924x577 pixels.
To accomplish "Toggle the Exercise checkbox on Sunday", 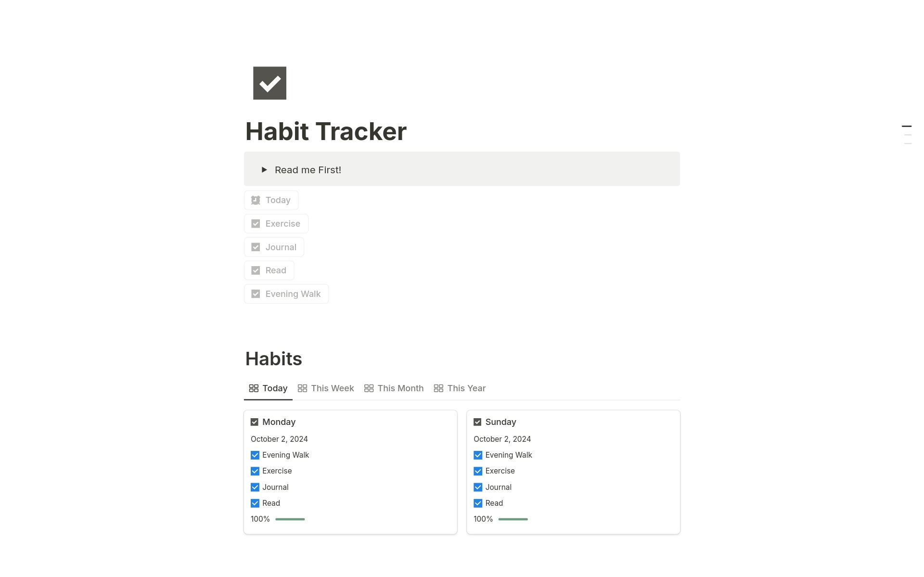I will pos(478,471).
